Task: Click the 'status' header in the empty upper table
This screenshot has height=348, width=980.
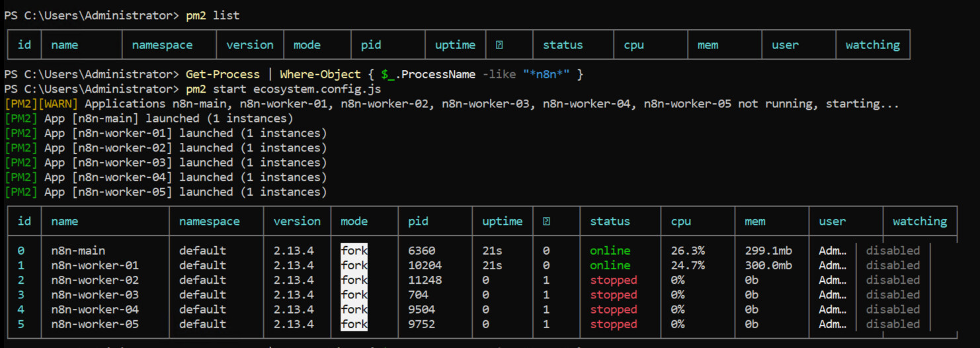Action: click(x=562, y=45)
